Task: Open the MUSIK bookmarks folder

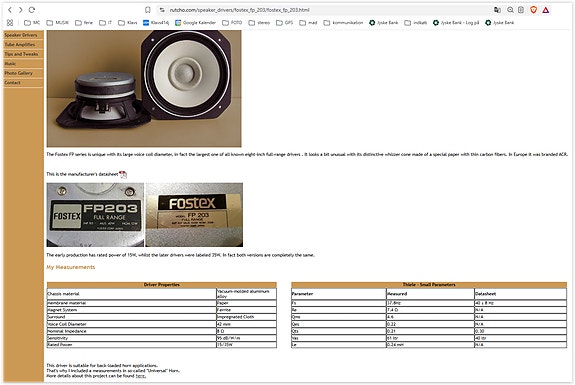Action: 58,23
